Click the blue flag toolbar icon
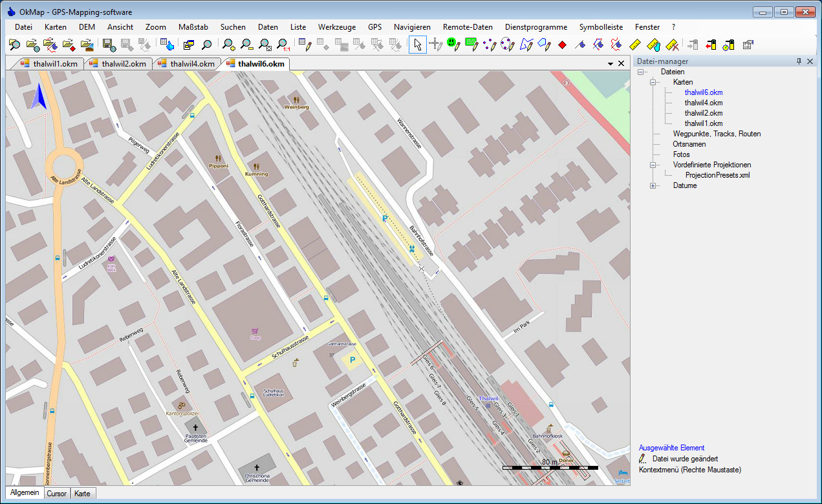 580,45
